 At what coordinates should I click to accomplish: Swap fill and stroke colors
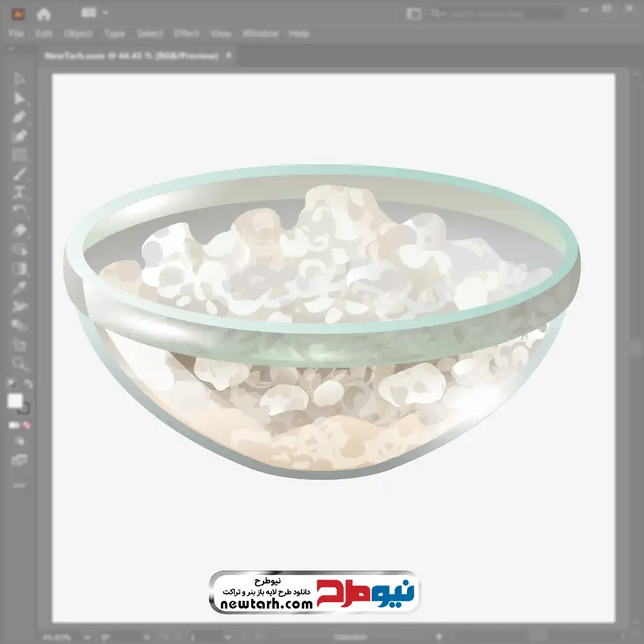(x=28, y=384)
